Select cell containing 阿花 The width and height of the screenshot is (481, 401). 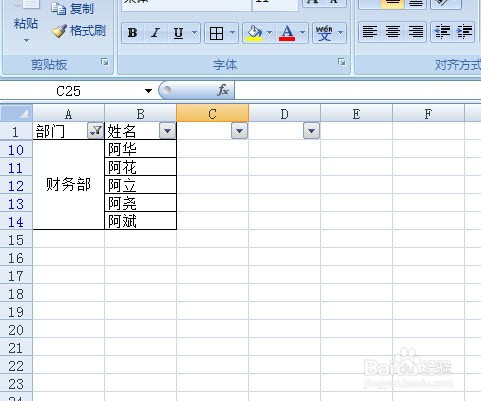(141, 167)
